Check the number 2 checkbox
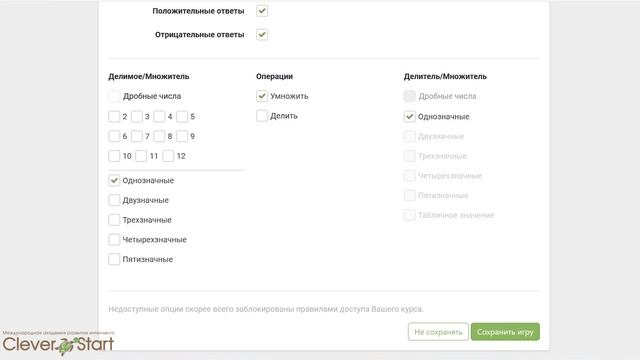Viewport: 640px width, 360px height. tap(114, 117)
